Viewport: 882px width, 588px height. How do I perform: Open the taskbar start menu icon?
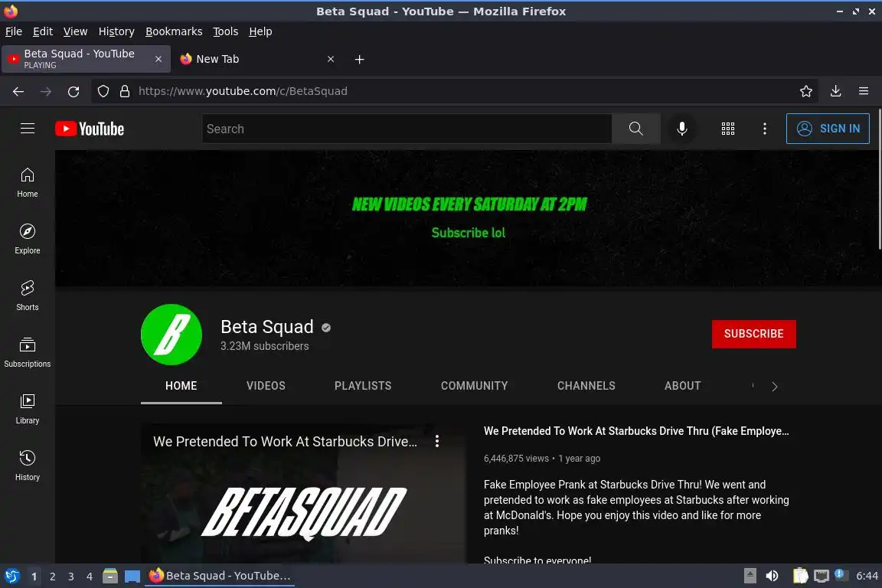(11, 576)
